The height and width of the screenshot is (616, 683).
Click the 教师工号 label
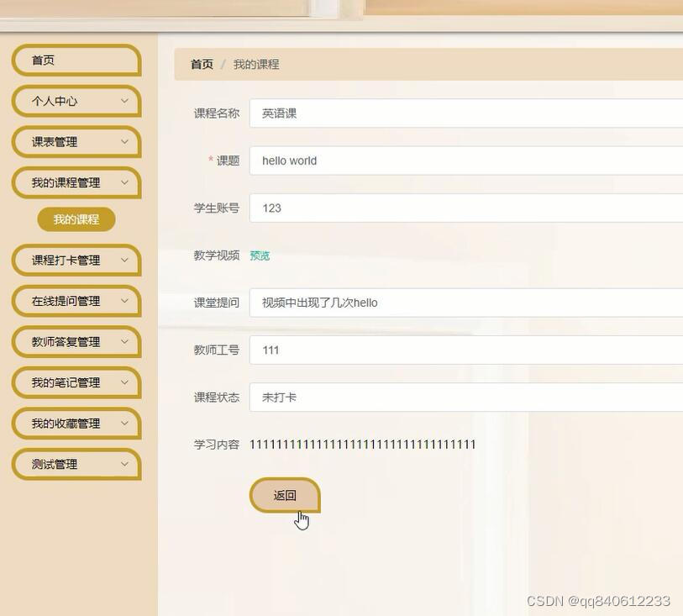(217, 350)
